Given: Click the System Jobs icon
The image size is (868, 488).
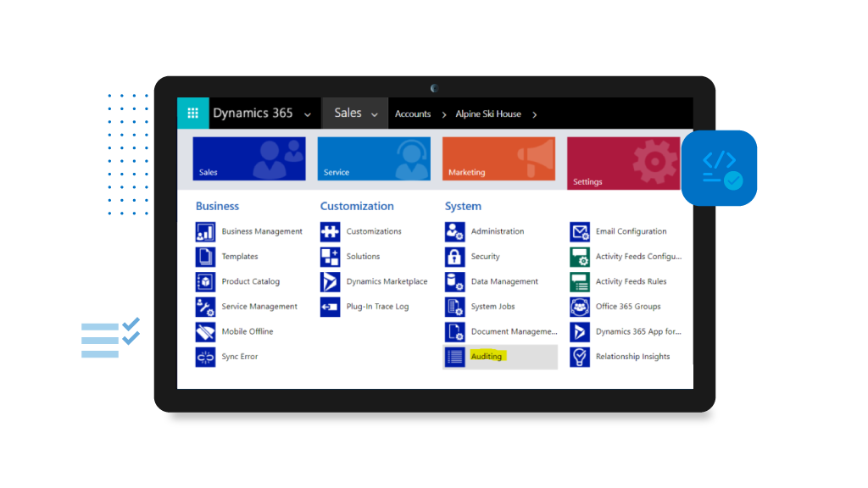Looking at the screenshot, I should (455, 307).
